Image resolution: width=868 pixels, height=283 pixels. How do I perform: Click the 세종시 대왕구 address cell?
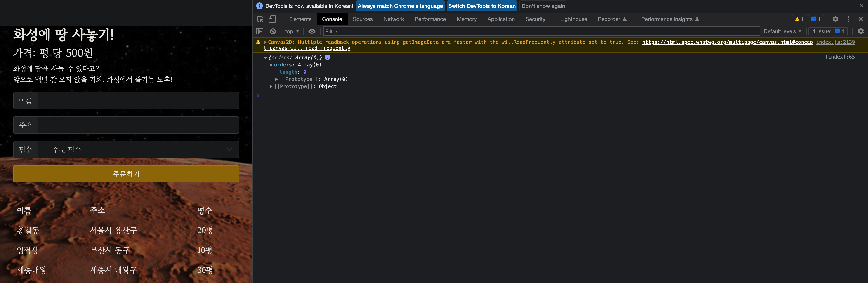(x=113, y=270)
